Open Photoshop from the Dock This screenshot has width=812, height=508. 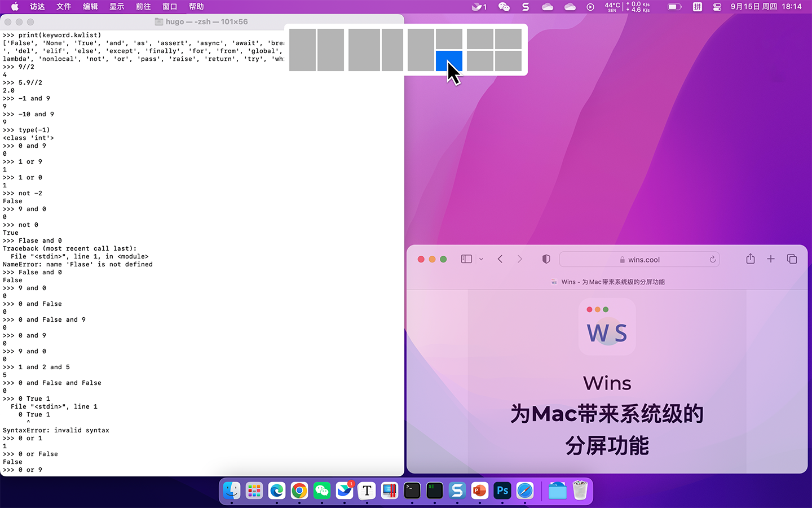click(x=502, y=491)
